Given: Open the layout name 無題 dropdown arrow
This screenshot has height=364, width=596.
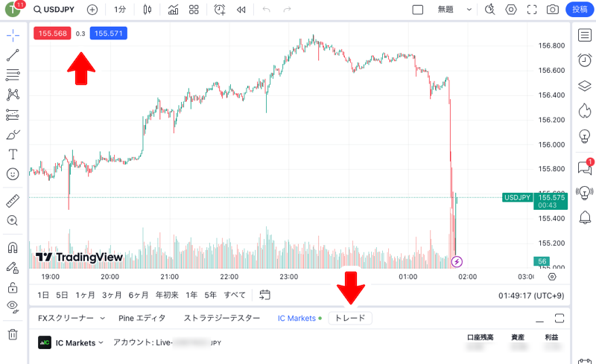Looking at the screenshot, I should 469,10.
